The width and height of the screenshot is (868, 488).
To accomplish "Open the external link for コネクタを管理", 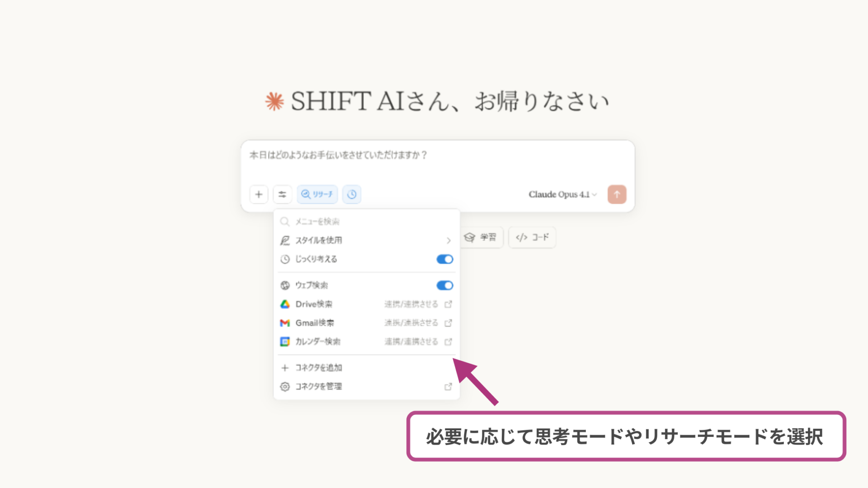I will click(448, 386).
